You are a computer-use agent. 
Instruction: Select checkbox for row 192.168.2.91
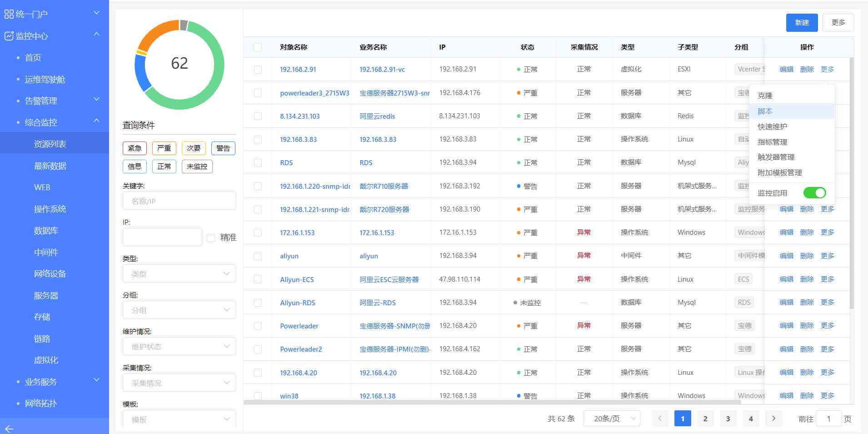(x=258, y=70)
